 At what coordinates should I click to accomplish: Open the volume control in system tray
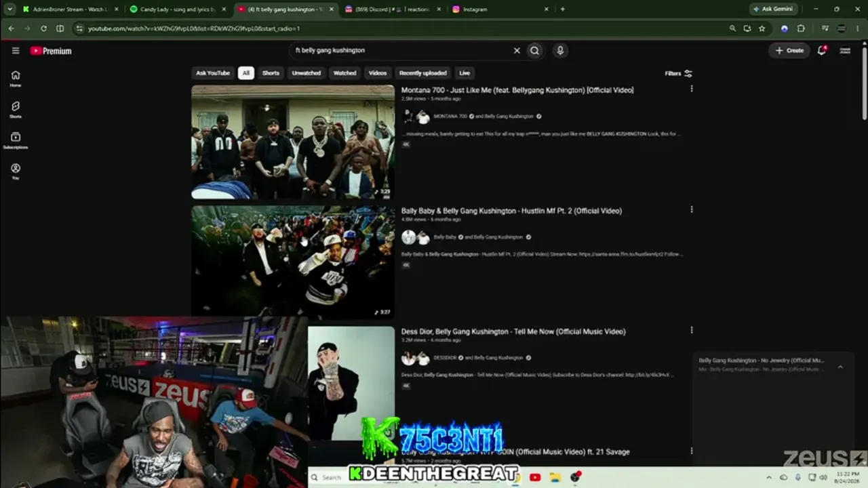pyautogui.click(x=824, y=477)
